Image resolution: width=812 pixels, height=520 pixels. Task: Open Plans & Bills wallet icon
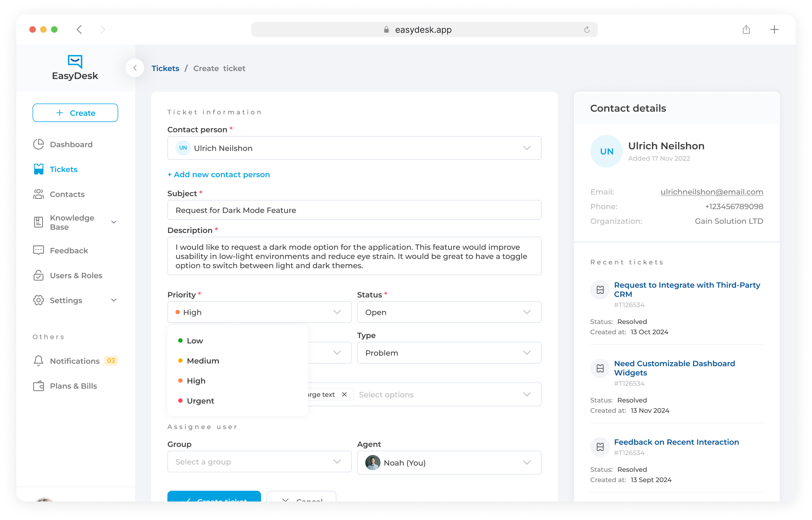tap(38, 386)
